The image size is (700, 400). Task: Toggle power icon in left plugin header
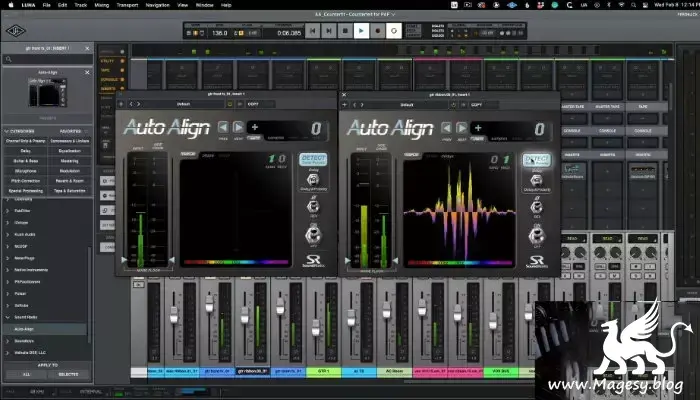point(230,104)
